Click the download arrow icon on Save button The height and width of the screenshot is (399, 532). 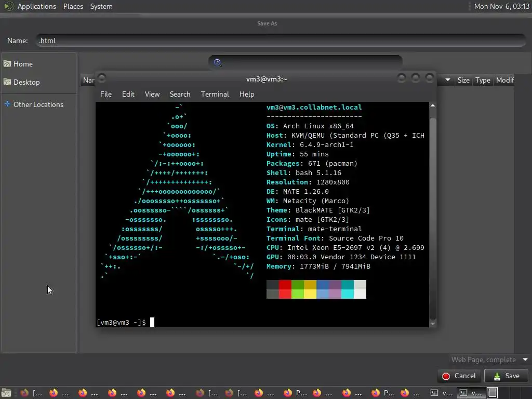[497, 376]
